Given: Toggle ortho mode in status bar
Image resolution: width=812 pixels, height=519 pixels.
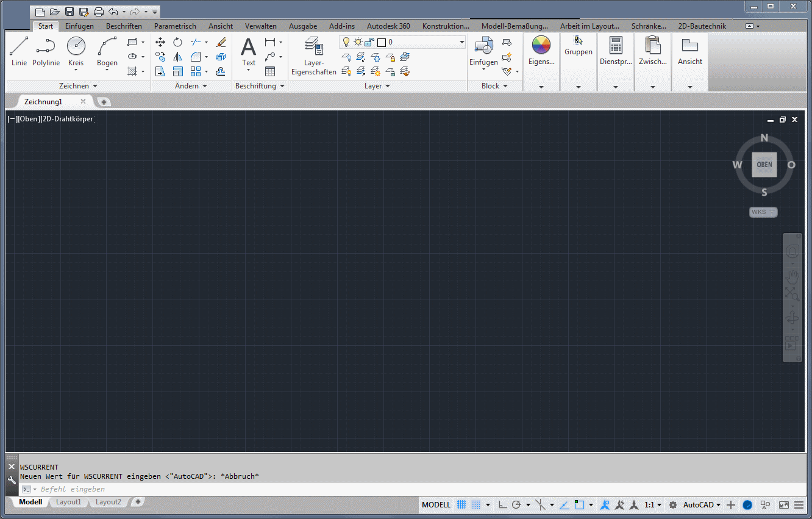Looking at the screenshot, I should tap(503, 505).
